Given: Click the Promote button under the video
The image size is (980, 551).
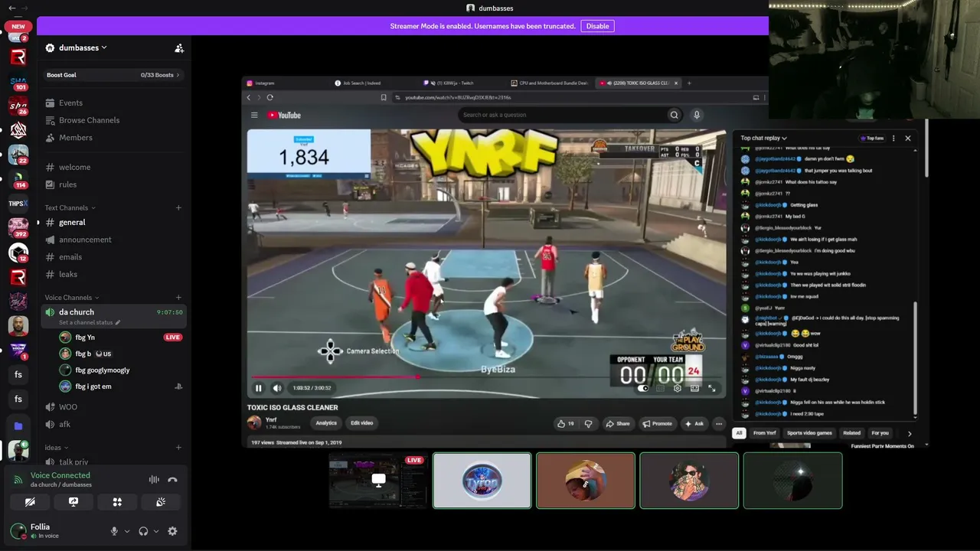Looking at the screenshot, I should click(658, 423).
